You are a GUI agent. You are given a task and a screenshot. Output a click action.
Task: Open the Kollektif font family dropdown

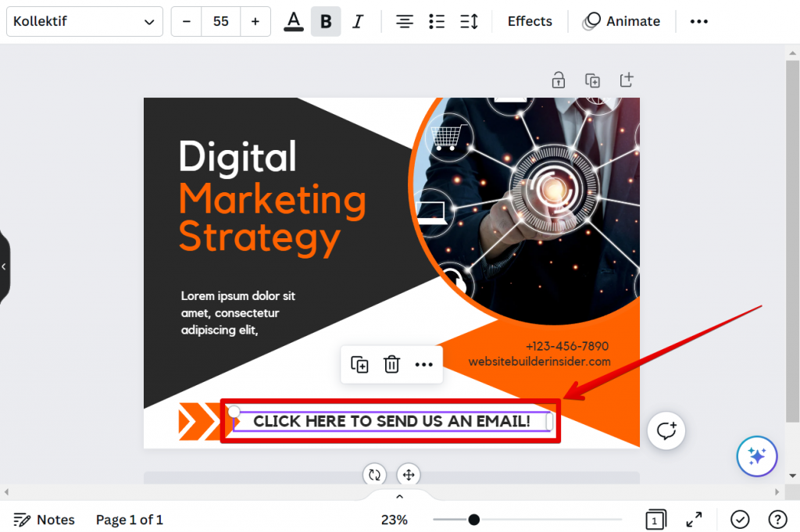click(x=84, y=22)
